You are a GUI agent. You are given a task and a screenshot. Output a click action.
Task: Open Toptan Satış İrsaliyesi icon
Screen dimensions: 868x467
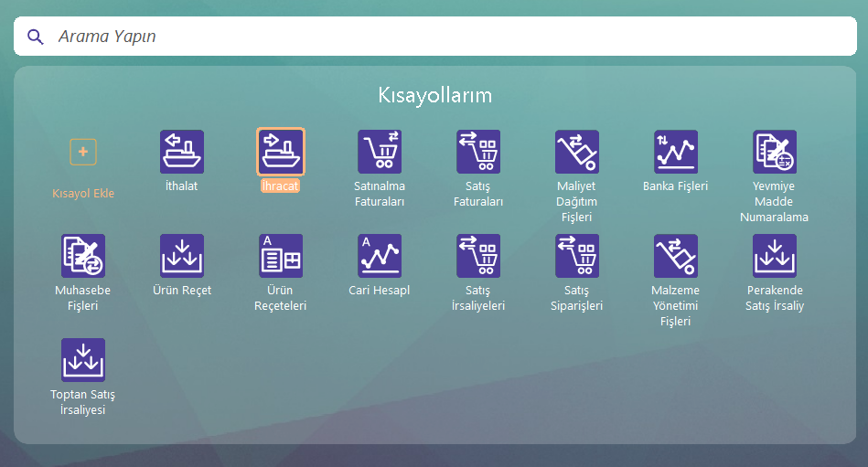click(83, 360)
